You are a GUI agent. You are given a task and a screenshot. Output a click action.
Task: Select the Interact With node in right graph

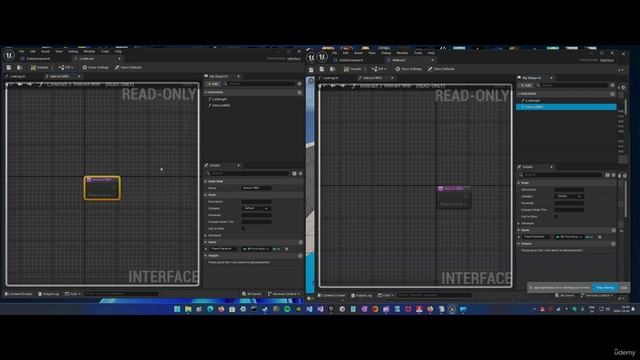[453, 197]
